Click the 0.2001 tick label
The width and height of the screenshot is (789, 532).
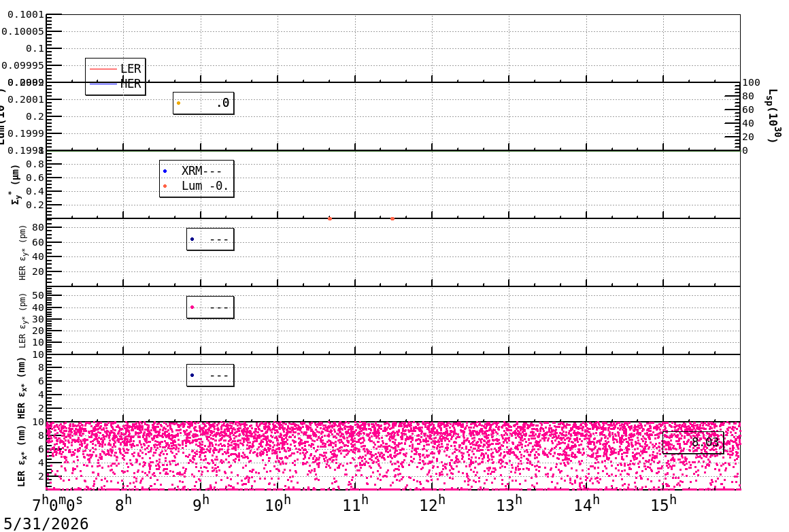click(x=25, y=99)
